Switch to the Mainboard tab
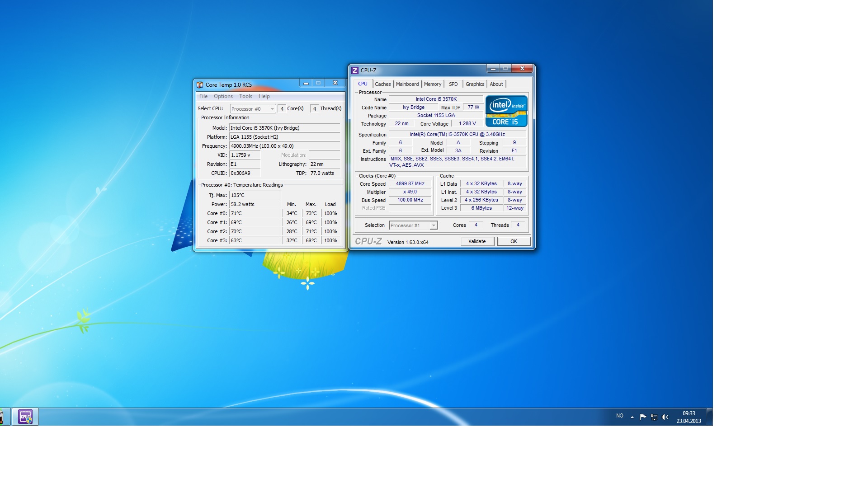This screenshot has width=868, height=488. coord(407,84)
